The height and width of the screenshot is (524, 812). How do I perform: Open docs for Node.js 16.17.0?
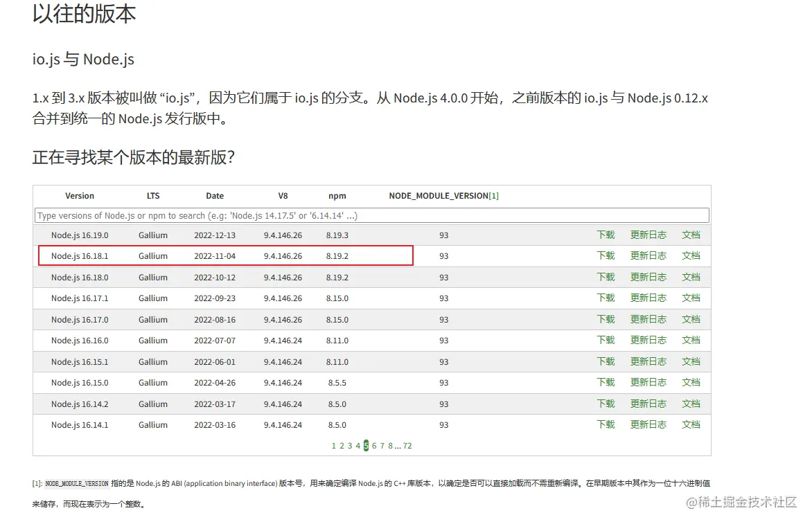pyautogui.click(x=691, y=319)
